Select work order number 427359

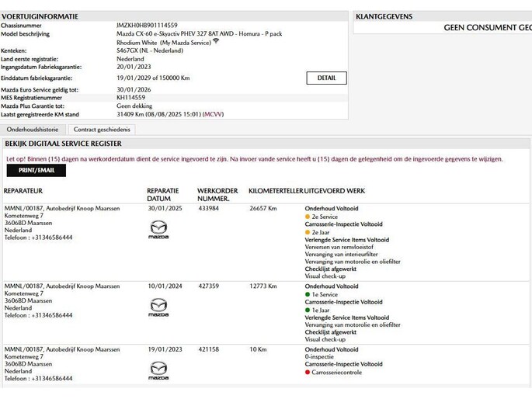pos(208,286)
